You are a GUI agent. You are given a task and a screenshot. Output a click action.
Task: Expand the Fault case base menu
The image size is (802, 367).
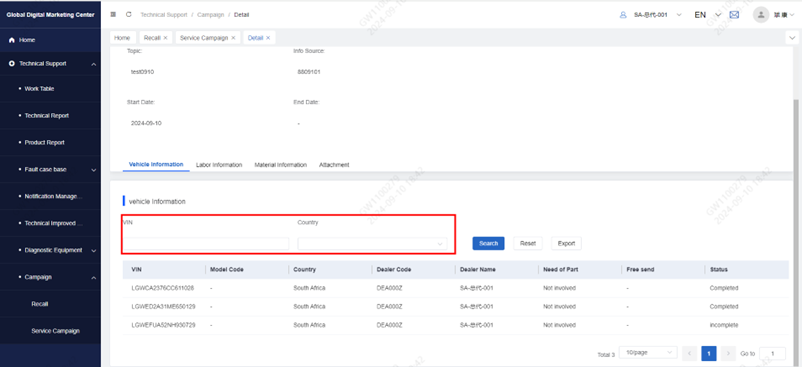tap(94, 169)
